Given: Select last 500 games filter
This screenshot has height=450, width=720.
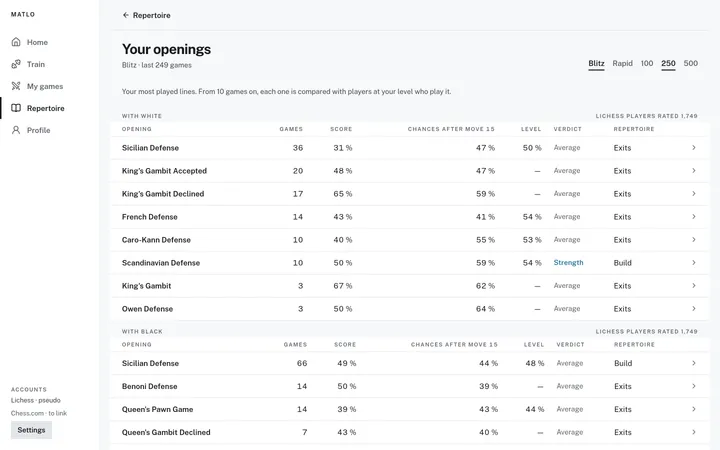Looking at the screenshot, I should [691, 63].
